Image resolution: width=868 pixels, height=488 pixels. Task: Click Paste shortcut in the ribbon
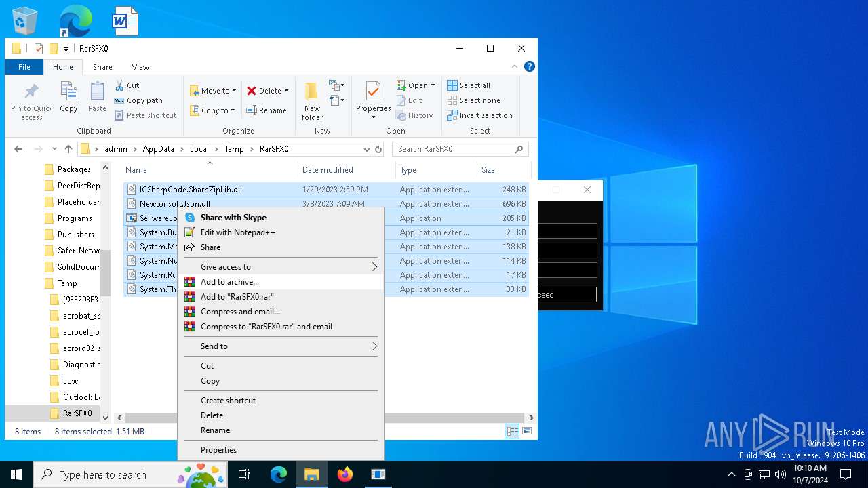coord(145,115)
